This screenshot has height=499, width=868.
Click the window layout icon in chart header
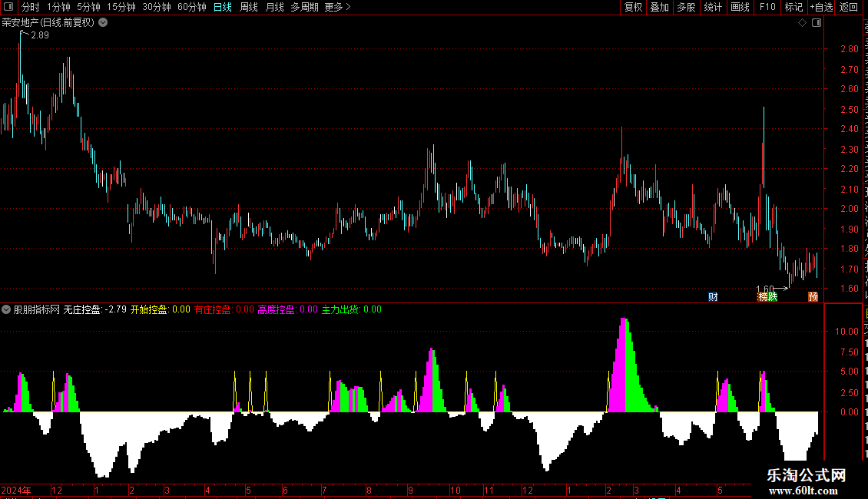pos(816,23)
